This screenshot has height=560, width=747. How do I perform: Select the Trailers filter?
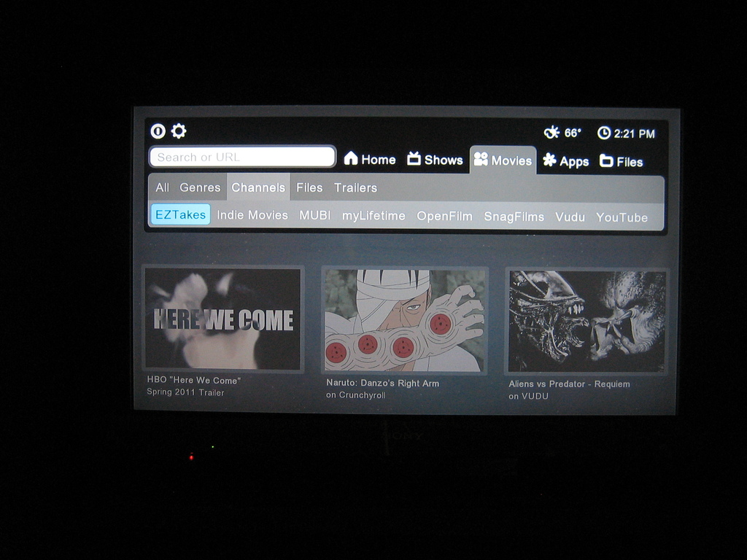(x=355, y=187)
